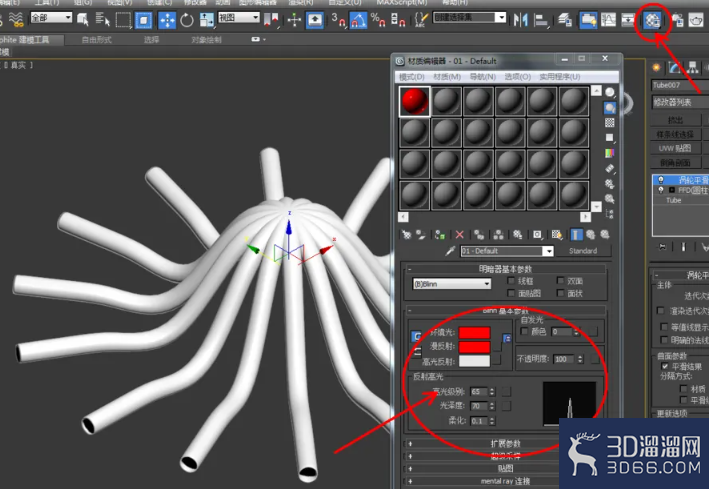Enable the 自发光 颜色 checkbox
This screenshot has width=709, height=489.
pyautogui.click(x=525, y=332)
